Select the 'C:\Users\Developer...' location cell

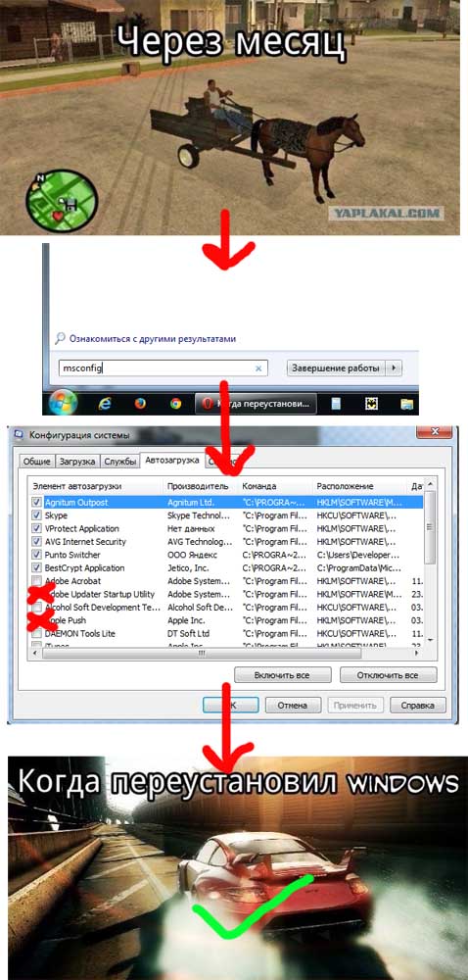(x=357, y=555)
